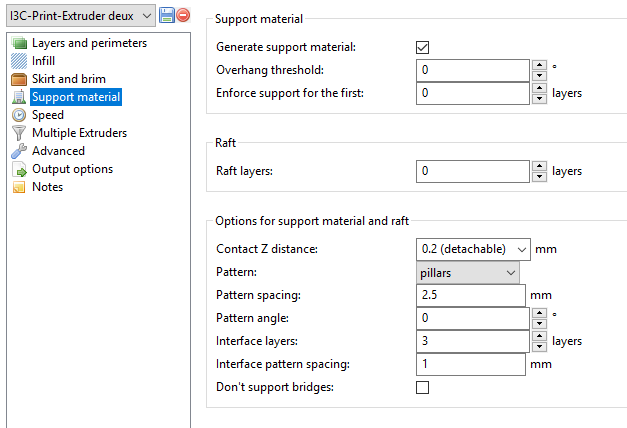Uncheck Generate support material checkbox
The image size is (627, 428).
423,47
